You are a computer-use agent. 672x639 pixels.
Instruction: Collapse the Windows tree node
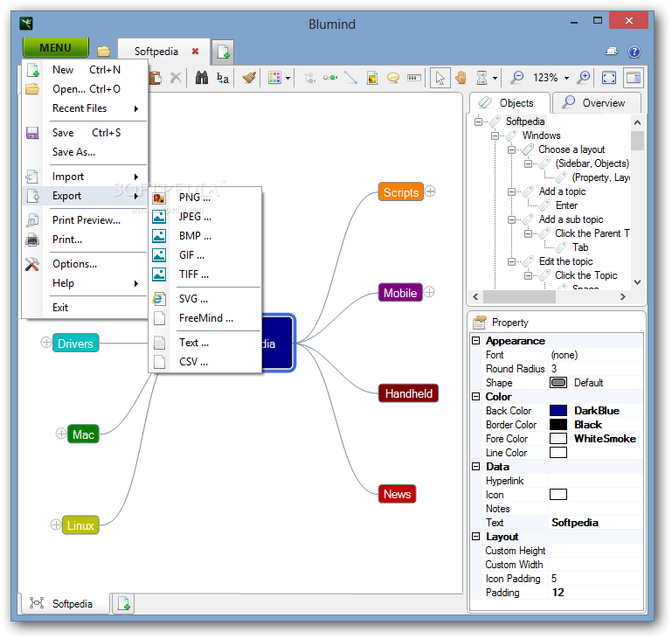pyautogui.click(x=495, y=135)
